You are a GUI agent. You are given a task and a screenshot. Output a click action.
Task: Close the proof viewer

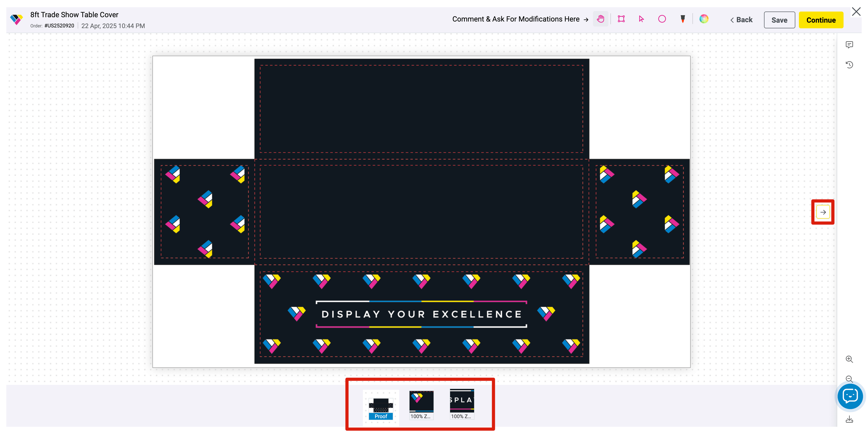(x=856, y=12)
